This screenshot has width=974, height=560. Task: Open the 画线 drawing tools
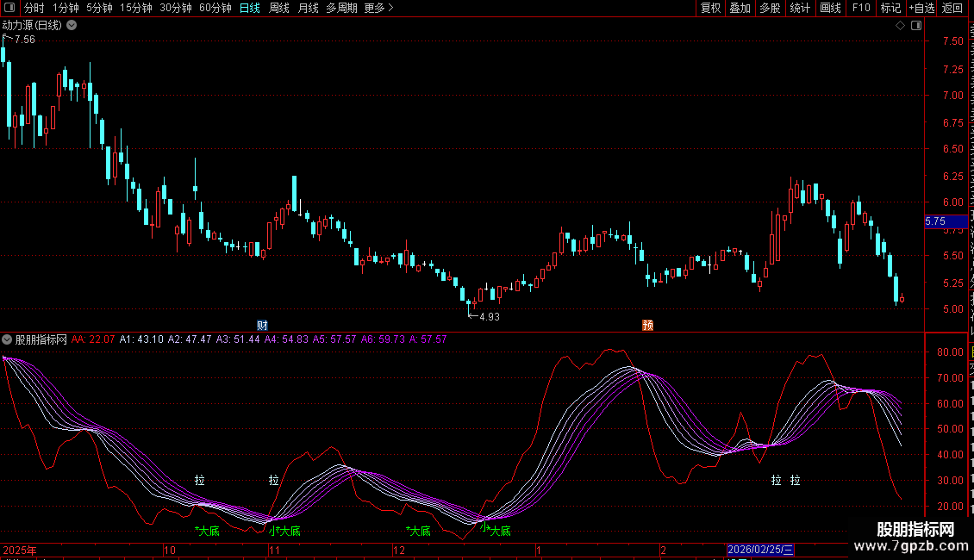830,9
